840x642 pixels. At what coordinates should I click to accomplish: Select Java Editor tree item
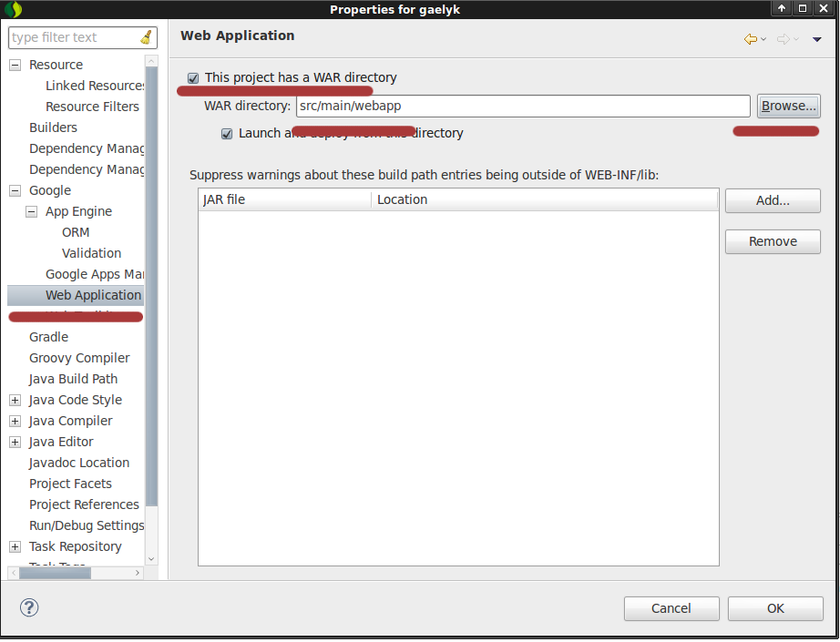click(61, 442)
